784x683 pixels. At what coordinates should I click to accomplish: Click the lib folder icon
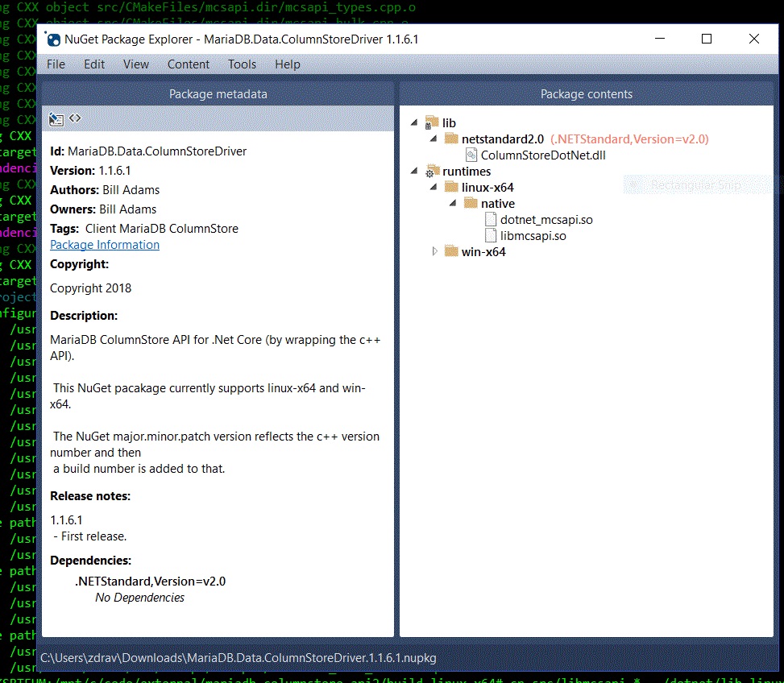432,122
